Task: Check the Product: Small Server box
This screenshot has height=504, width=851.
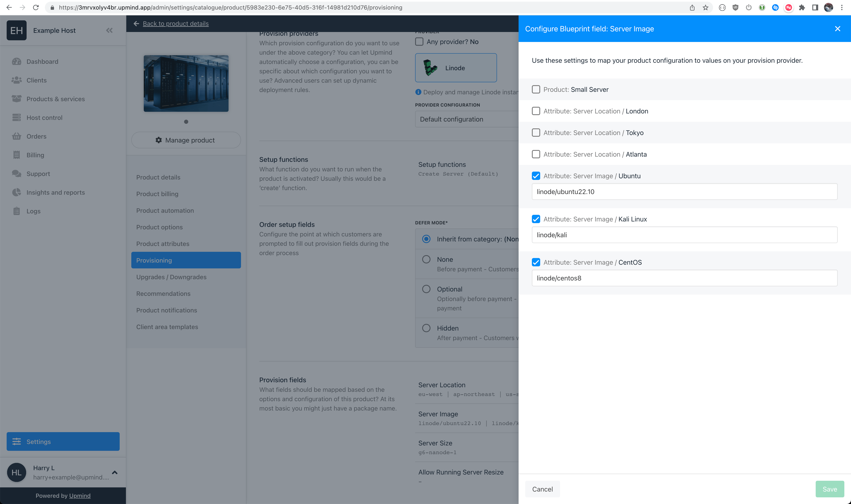Action: click(536, 89)
